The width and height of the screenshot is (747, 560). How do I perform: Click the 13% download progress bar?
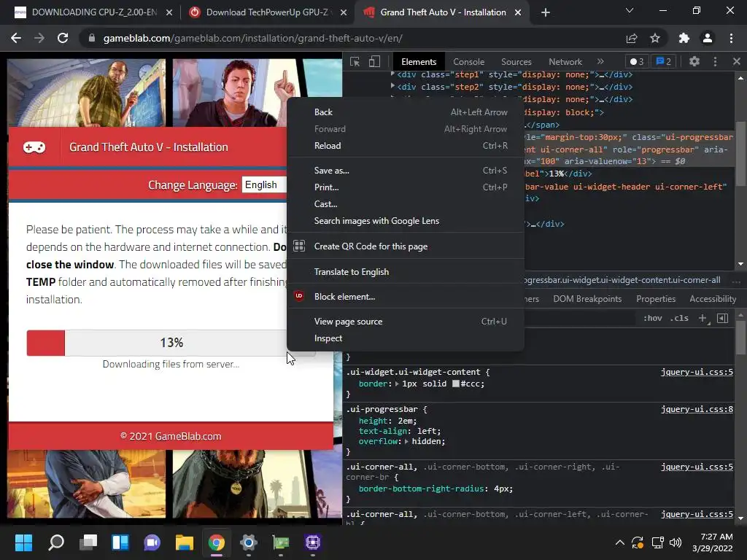click(x=171, y=343)
